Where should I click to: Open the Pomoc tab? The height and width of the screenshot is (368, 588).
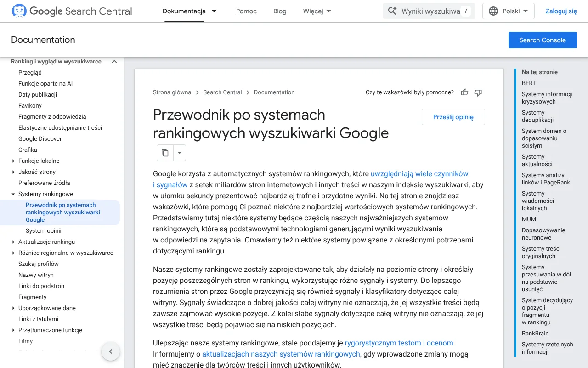tap(246, 11)
